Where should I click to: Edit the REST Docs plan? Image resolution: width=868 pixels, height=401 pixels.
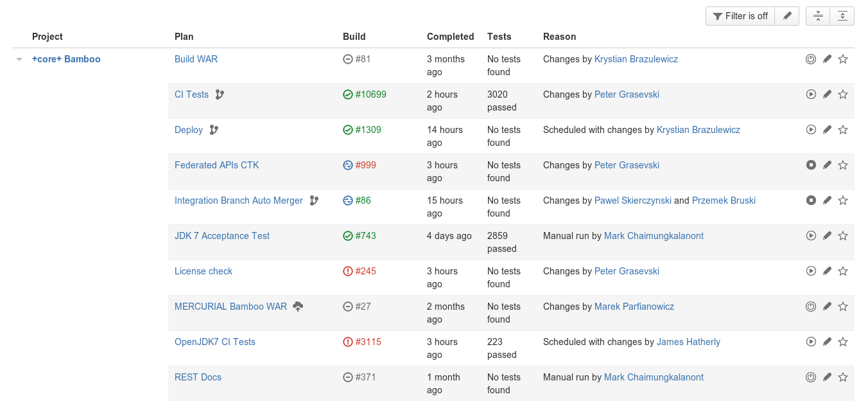click(x=827, y=377)
